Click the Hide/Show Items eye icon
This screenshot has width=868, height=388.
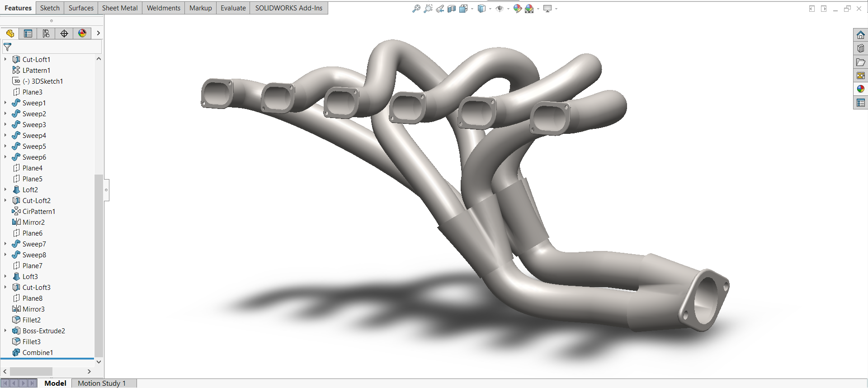click(500, 9)
